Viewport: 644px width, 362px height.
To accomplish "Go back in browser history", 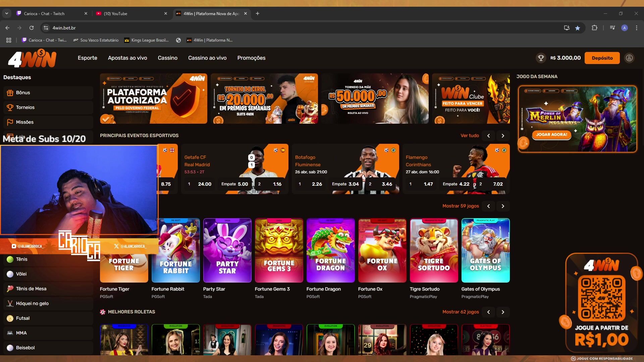I will pos(7,28).
